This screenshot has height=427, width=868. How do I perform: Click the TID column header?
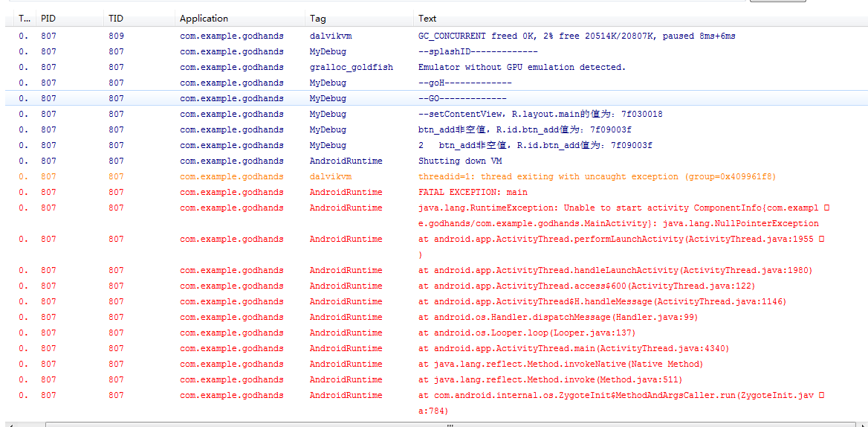(116, 19)
